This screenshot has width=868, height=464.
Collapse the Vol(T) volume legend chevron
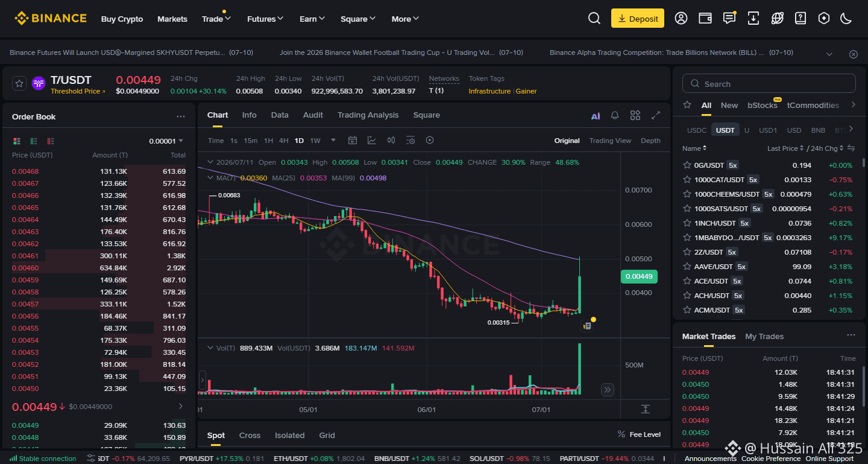click(x=210, y=348)
